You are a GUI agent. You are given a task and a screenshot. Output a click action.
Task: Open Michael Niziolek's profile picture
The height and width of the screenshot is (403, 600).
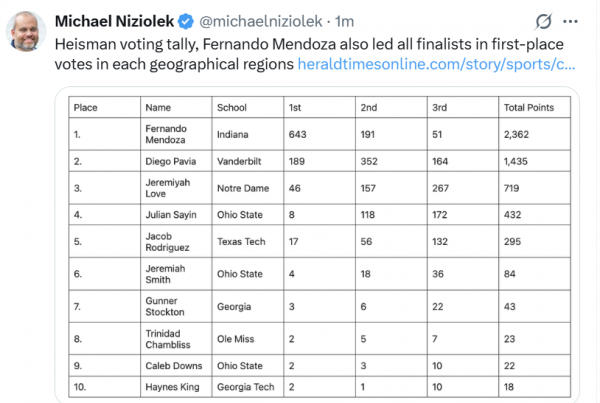coord(26,32)
